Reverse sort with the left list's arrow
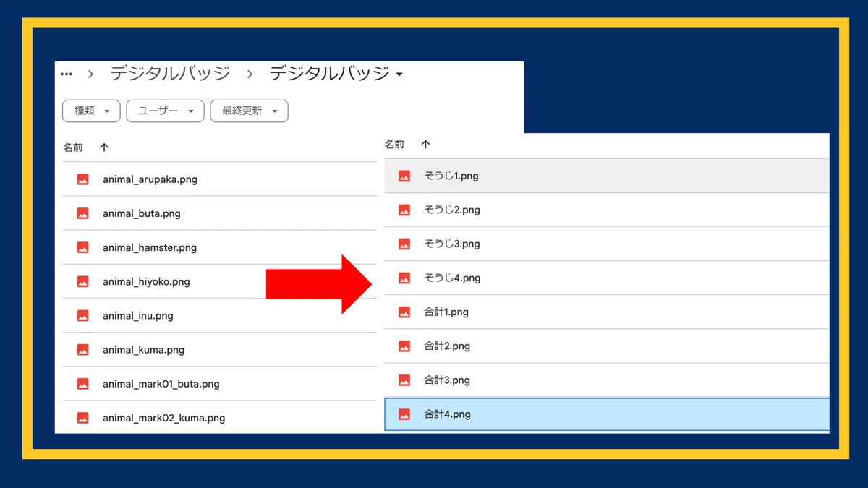This screenshot has height=488, width=868. tap(104, 147)
